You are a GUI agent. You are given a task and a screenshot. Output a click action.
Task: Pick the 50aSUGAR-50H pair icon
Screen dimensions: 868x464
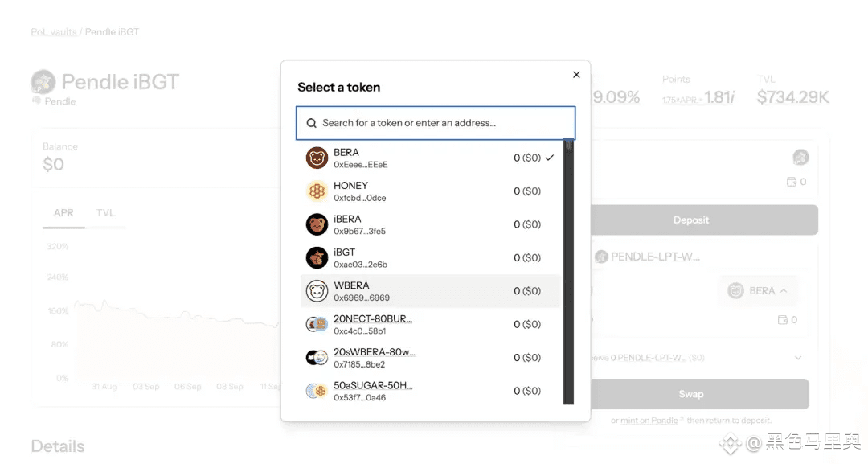click(x=317, y=391)
